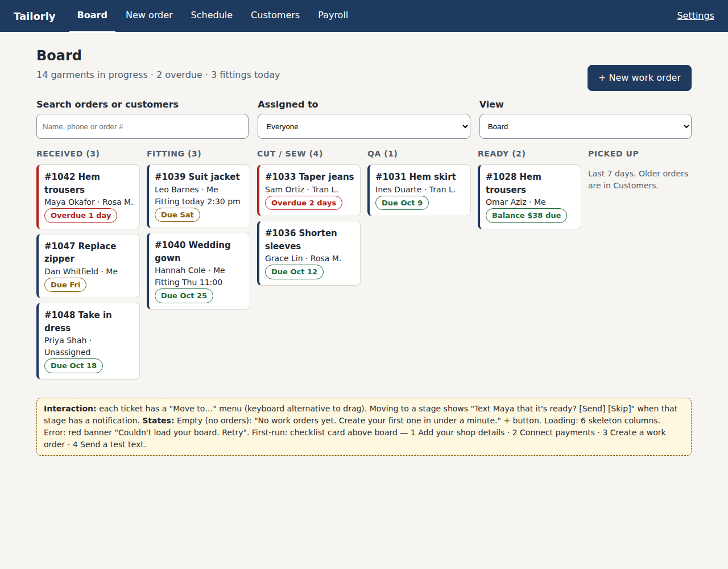Click the New work order button
The width and height of the screenshot is (728, 569).
click(x=639, y=78)
